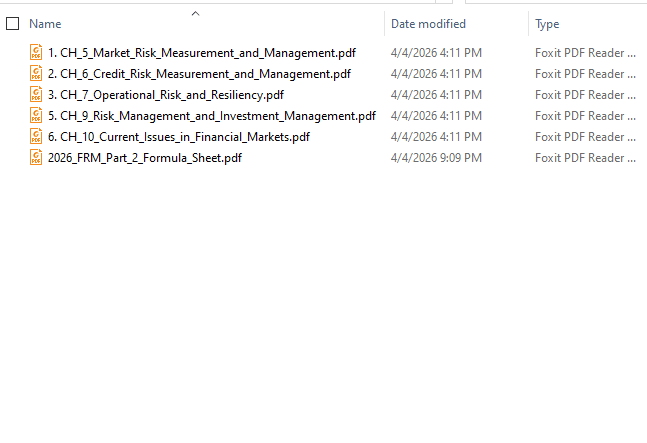This screenshot has height=443, width=647.
Task: Select file name 5. CH_9_Risk_Management_and_Investment_Management.pdf
Action: [211, 115]
